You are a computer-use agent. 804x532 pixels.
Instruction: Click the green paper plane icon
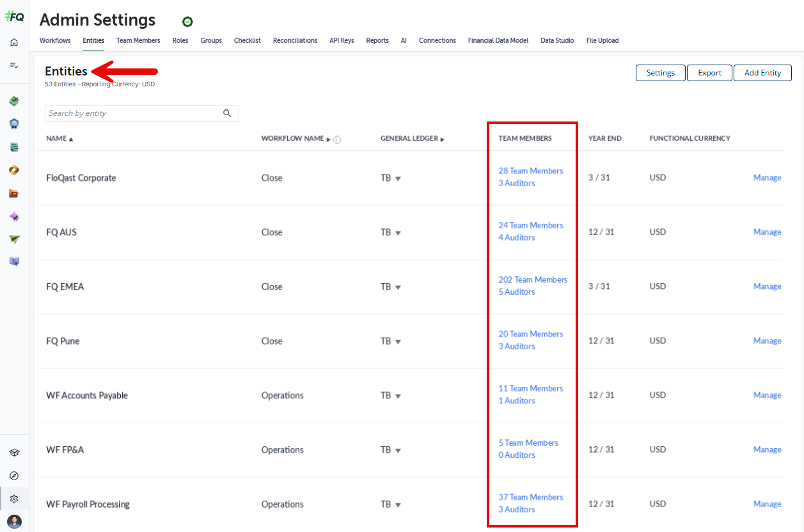[14, 239]
